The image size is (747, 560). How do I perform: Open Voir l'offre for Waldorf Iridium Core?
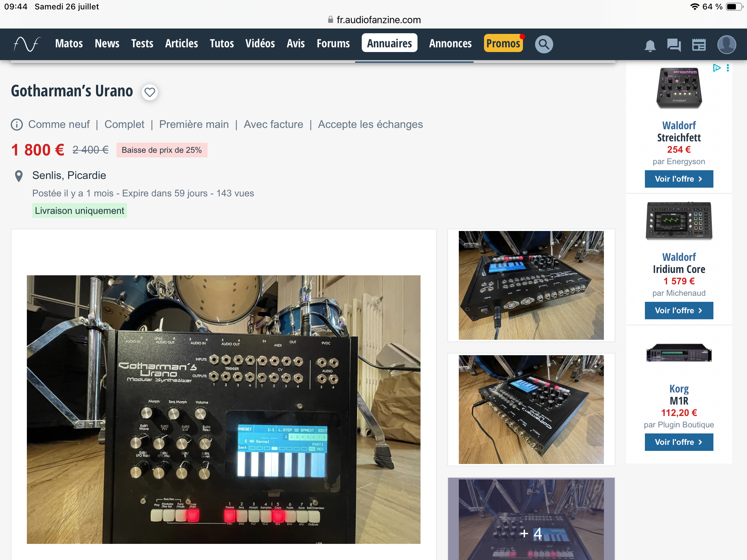coord(678,311)
